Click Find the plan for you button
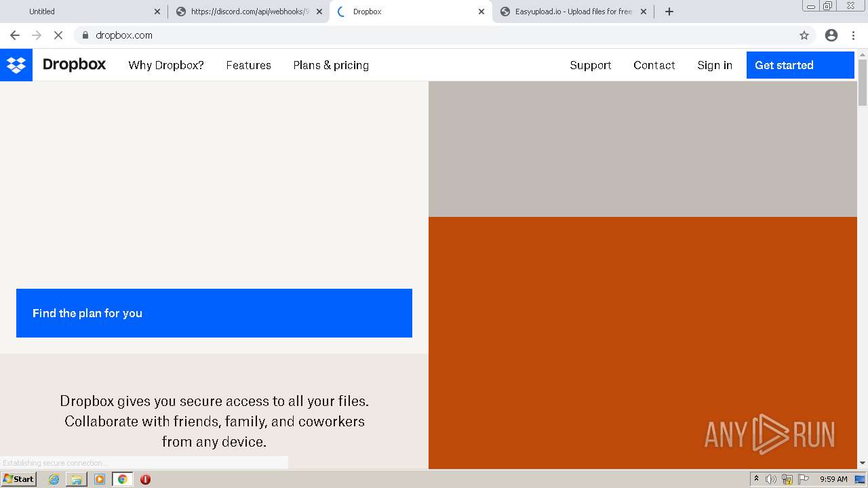Image resolution: width=868 pixels, height=488 pixels. pos(214,313)
